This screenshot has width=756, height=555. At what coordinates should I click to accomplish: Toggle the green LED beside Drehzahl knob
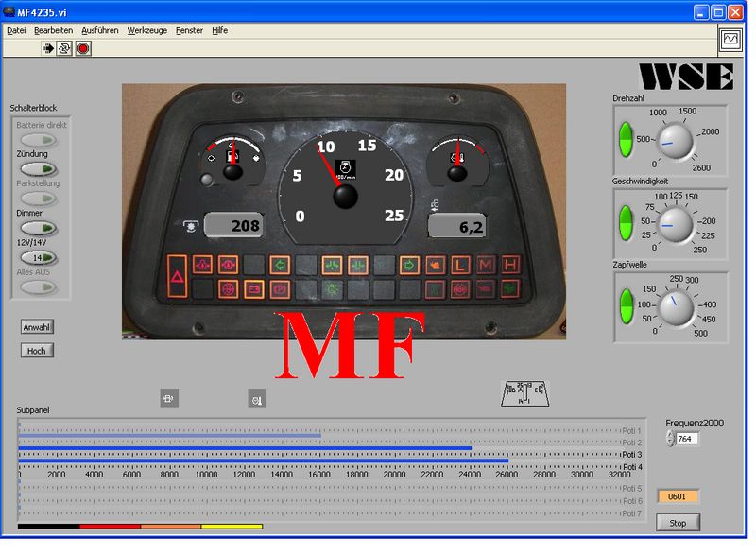(x=624, y=140)
